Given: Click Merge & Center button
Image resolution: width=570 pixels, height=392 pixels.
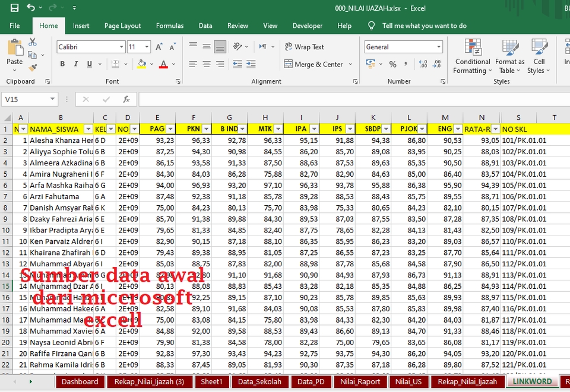Looking at the screenshot, I should coord(313,64).
